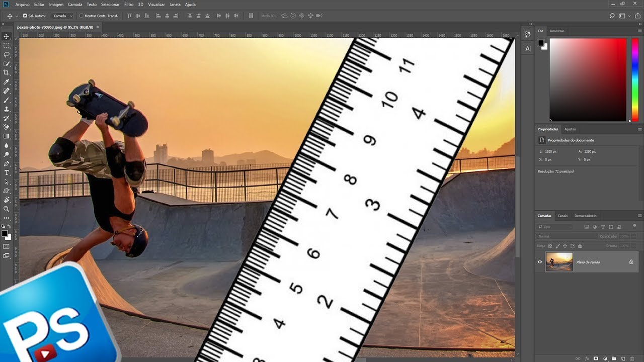Open the Camada auto-select dropdown
Screen dimensions: 644x362
pos(62,16)
